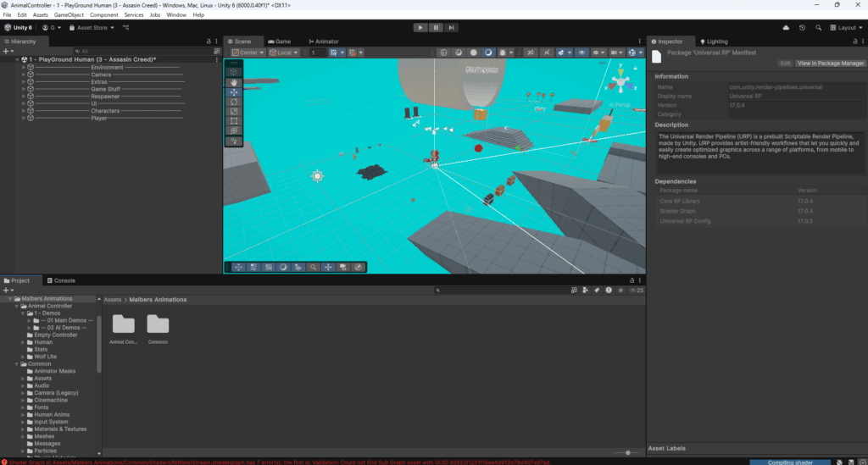Viewport: 868px width, 465px height.
Task: Toggle grid snapping button in Scene toolbar
Action: tap(333, 53)
